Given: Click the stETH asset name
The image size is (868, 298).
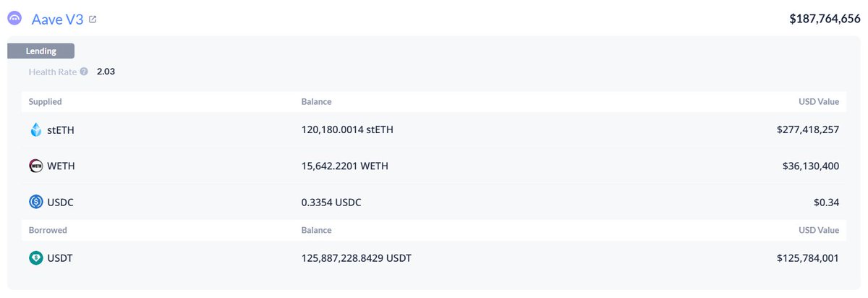Looking at the screenshot, I should click(61, 130).
